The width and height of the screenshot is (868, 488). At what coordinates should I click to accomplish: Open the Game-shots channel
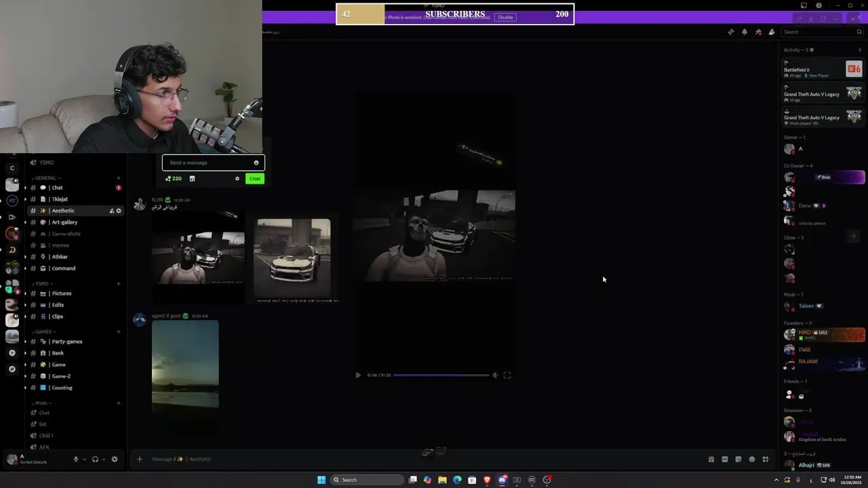click(75, 234)
